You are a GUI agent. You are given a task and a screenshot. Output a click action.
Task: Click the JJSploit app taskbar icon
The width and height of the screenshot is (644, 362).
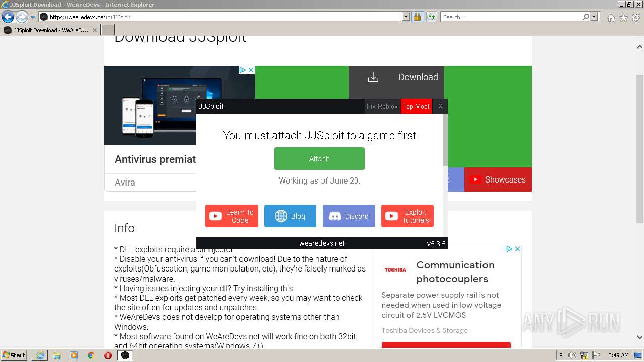tap(125, 355)
